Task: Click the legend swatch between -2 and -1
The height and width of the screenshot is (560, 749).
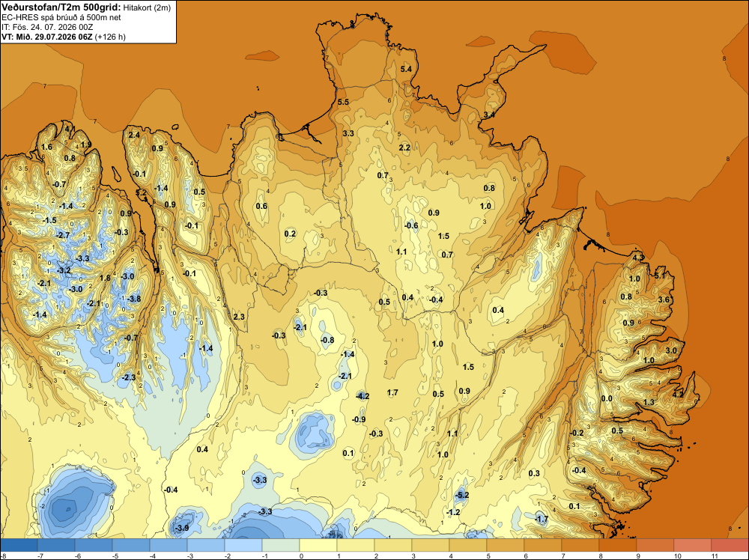Action: 243,545
